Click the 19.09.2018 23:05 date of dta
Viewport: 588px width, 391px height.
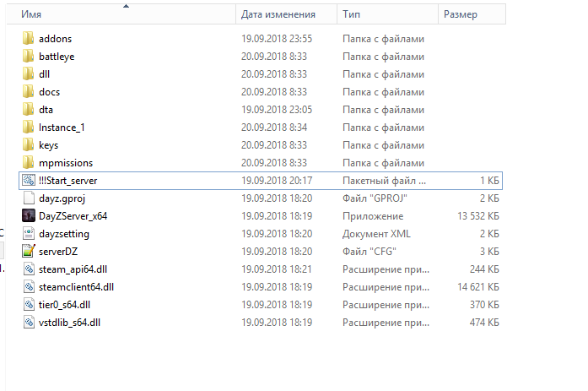pyautogui.click(x=277, y=110)
